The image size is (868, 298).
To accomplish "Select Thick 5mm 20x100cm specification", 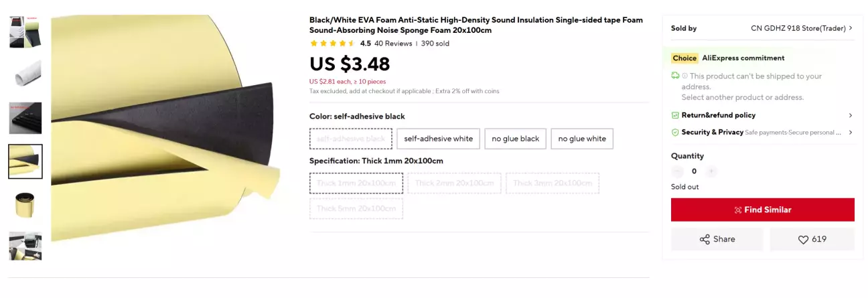I will click(356, 208).
